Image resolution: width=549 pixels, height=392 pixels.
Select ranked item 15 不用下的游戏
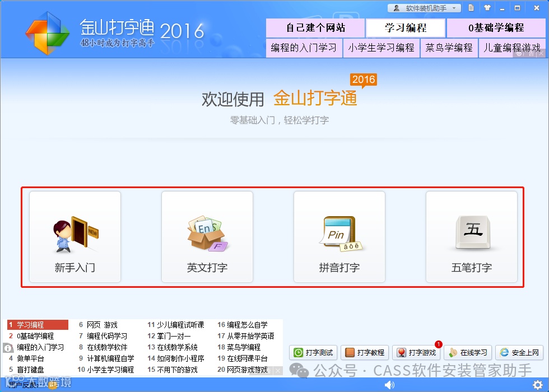click(x=173, y=370)
